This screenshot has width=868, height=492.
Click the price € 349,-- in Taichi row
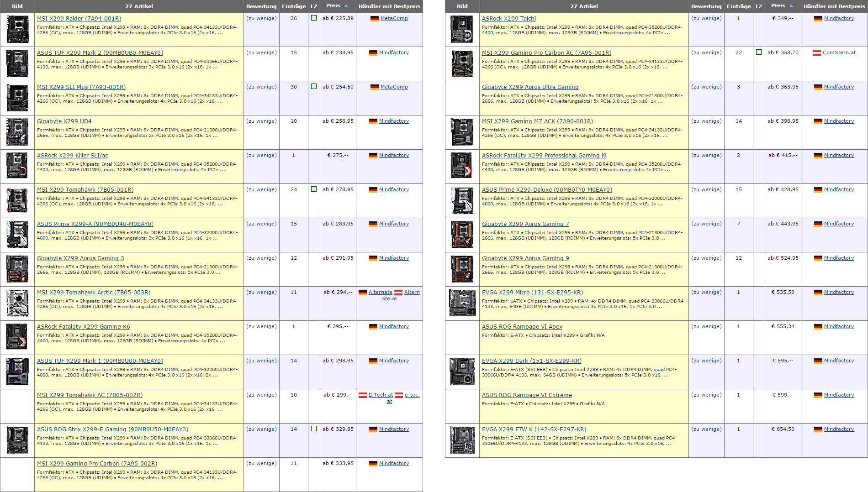(783, 19)
